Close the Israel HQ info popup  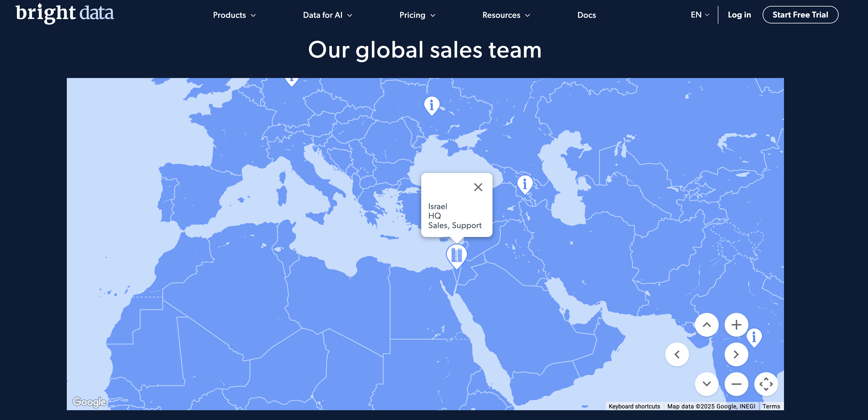478,187
